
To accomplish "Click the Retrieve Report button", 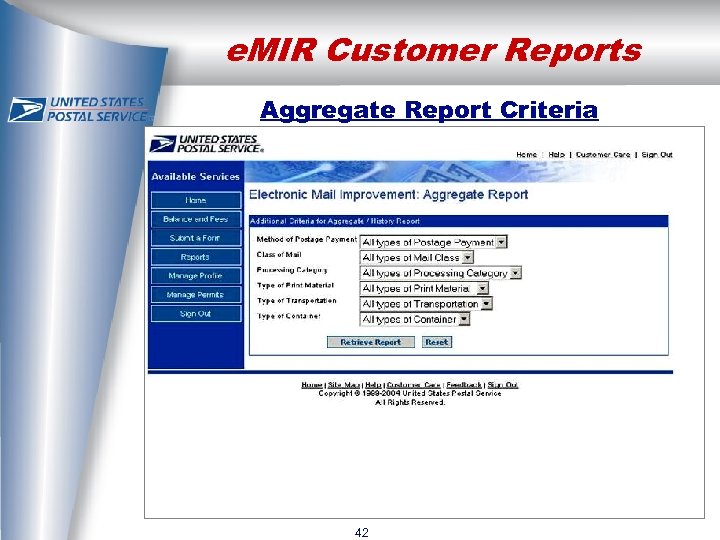I will coord(371,342).
